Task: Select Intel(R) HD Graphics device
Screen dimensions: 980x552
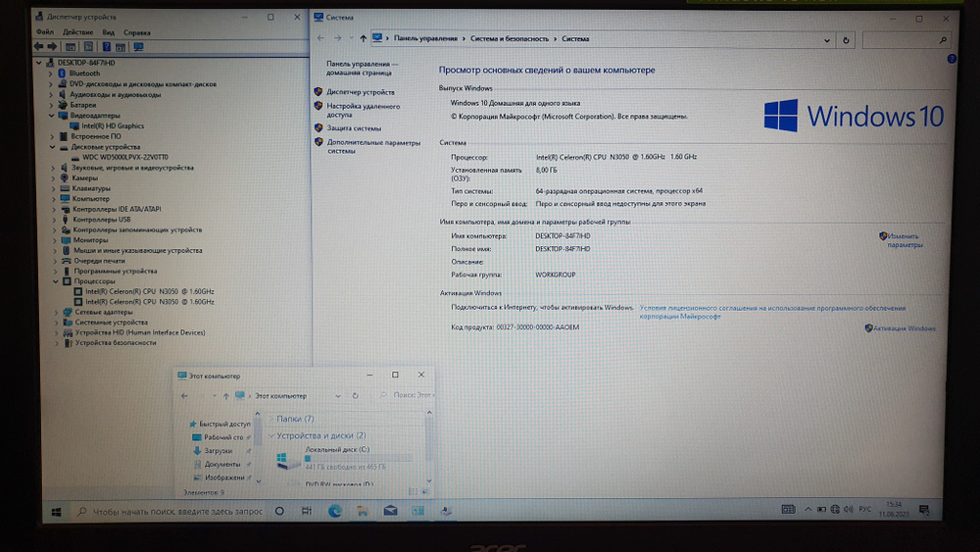Action: (x=113, y=125)
